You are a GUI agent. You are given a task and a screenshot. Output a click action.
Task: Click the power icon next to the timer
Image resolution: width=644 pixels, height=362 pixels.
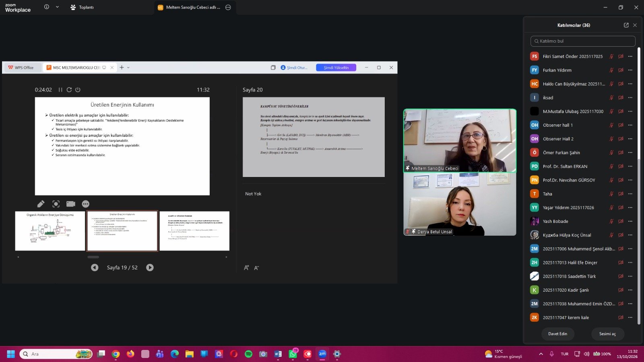click(x=78, y=90)
